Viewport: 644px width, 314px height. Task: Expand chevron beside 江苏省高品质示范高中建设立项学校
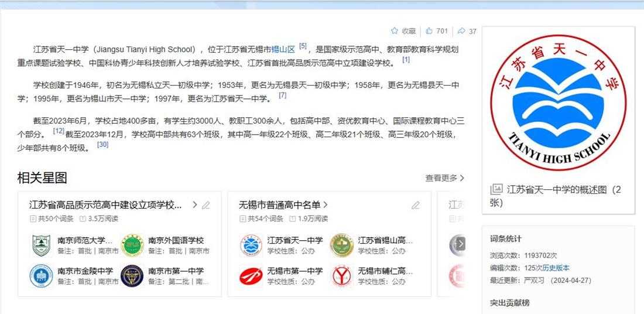(195, 204)
